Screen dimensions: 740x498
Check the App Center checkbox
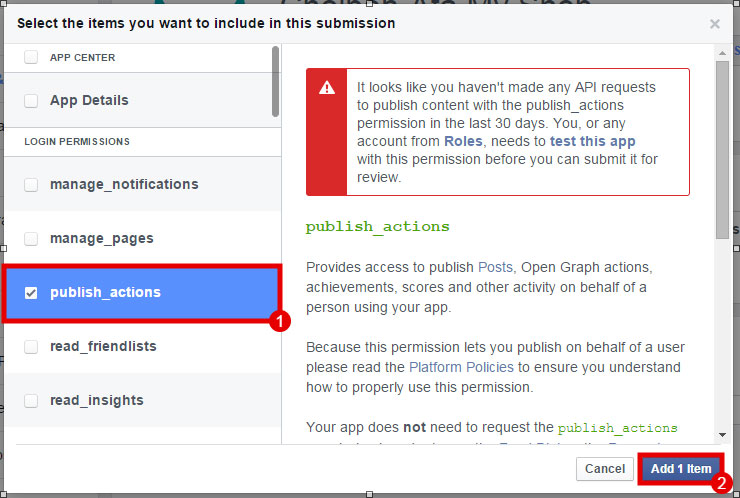pos(31,58)
